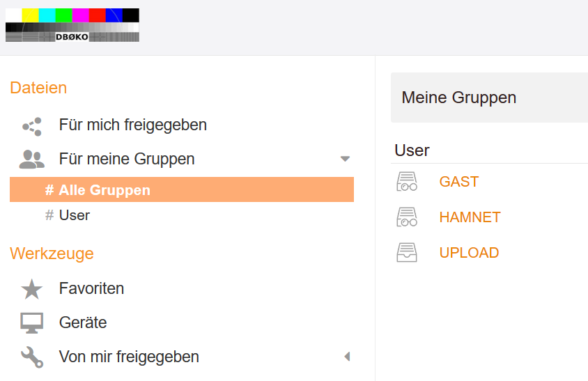Image resolution: width=588 pixels, height=381 pixels.
Task: Click the star Favoriten icon
Action: [32, 289]
